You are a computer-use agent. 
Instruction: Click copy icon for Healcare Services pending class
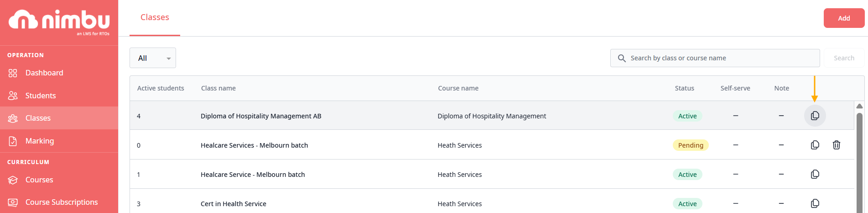pos(815,145)
